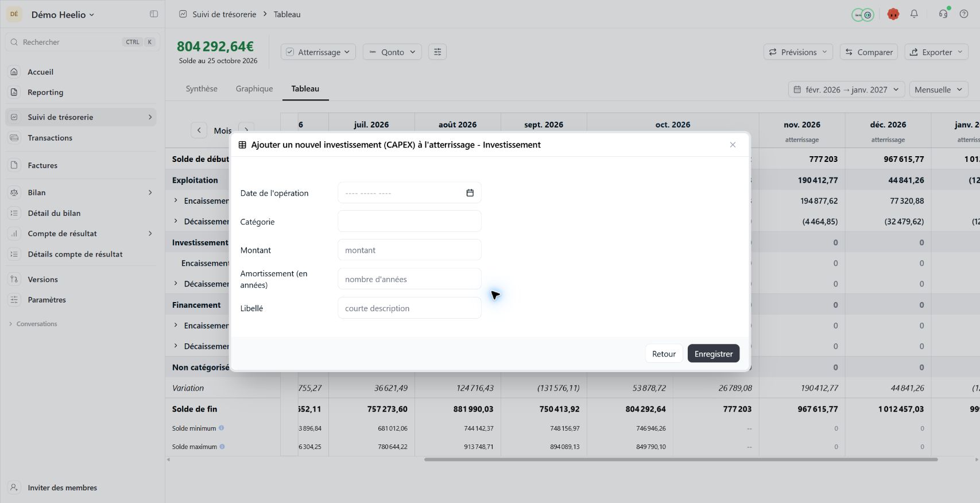This screenshot has height=503, width=980.
Task: Open the Prévisions dropdown
Action: pyautogui.click(x=798, y=52)
